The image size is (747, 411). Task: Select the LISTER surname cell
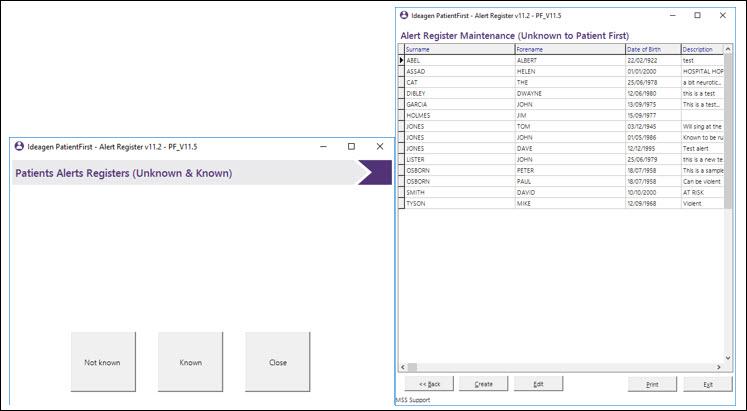[460, 160]
